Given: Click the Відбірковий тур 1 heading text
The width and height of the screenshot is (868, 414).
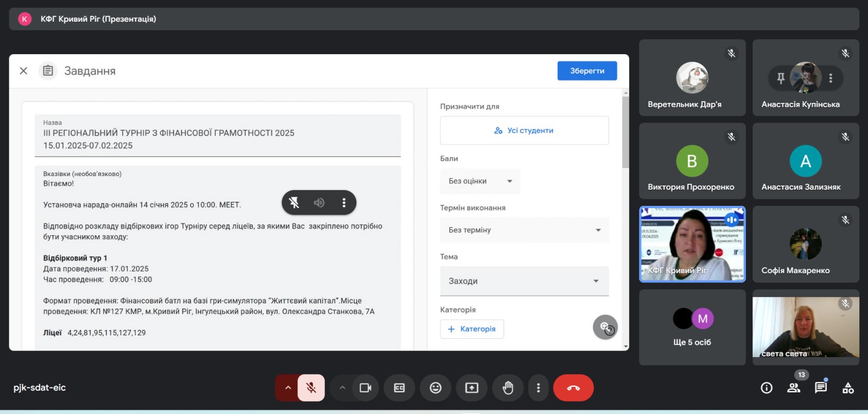Looking at the screenshot, I should (75, 258).
